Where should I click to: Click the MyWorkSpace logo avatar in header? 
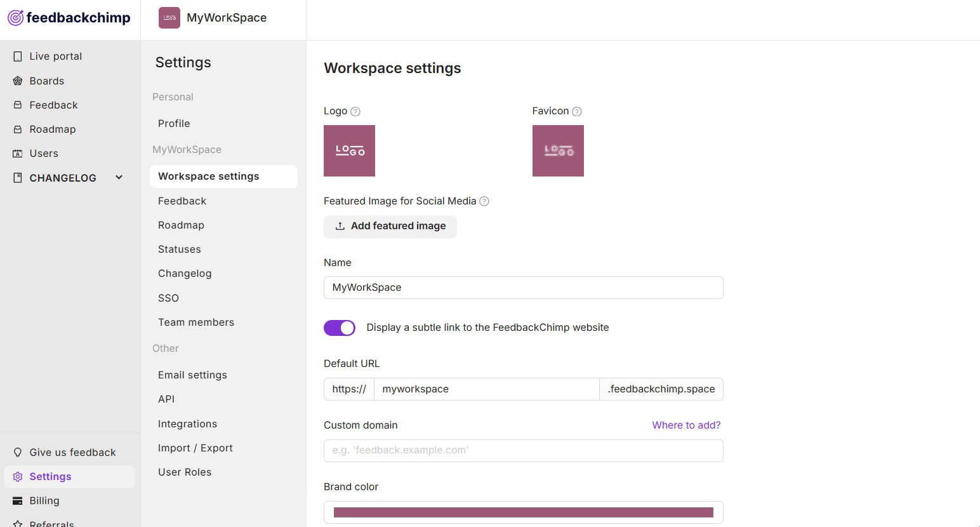pos(169,18)
